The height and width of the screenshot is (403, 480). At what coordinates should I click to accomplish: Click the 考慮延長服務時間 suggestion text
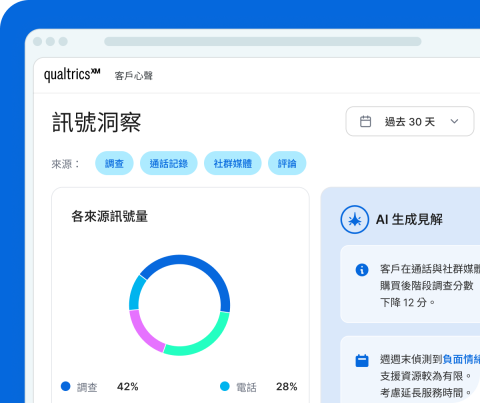click(425, 393)
